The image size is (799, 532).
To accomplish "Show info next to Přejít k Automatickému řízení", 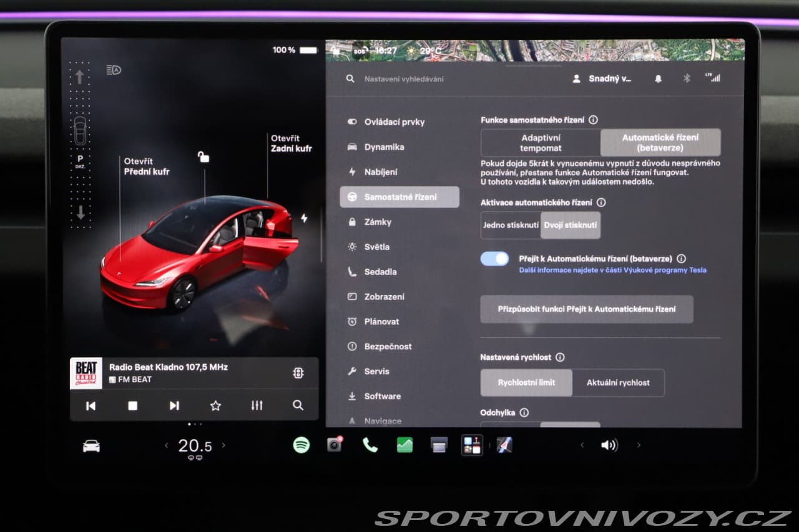I will [x=681, y=258].
